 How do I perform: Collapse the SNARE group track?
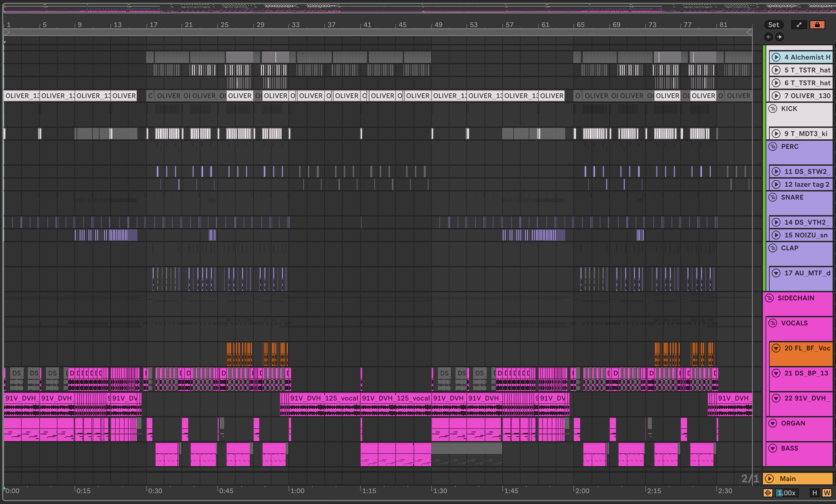[x=773, y=198]
